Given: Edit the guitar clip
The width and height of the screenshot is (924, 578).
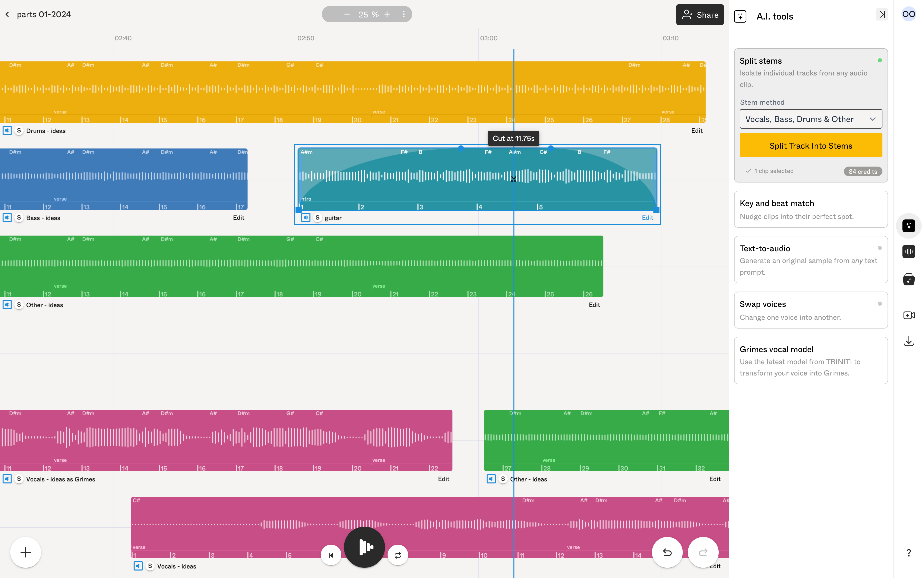Looking at the screenshot, I should click(647, 217).
